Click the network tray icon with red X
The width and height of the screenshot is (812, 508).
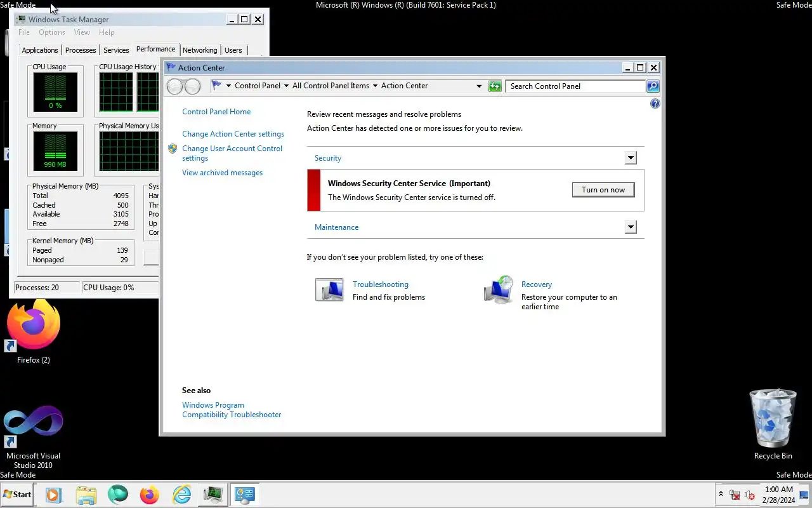click(x=735, y=495)
